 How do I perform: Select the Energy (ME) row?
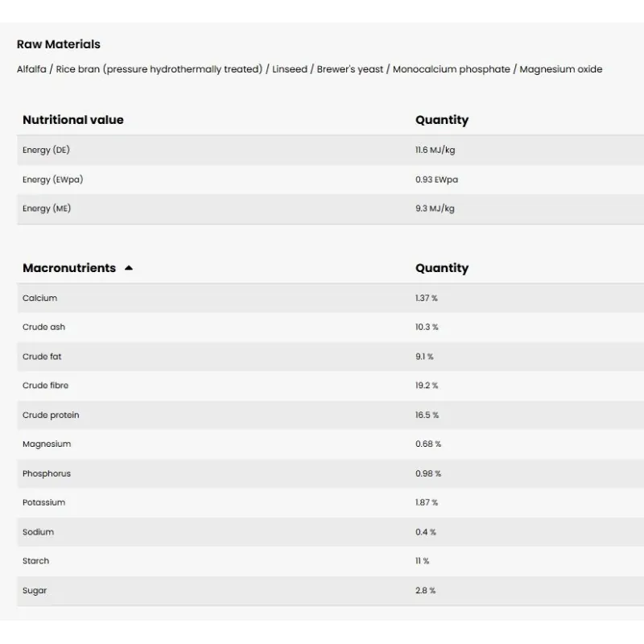(47, 208)
